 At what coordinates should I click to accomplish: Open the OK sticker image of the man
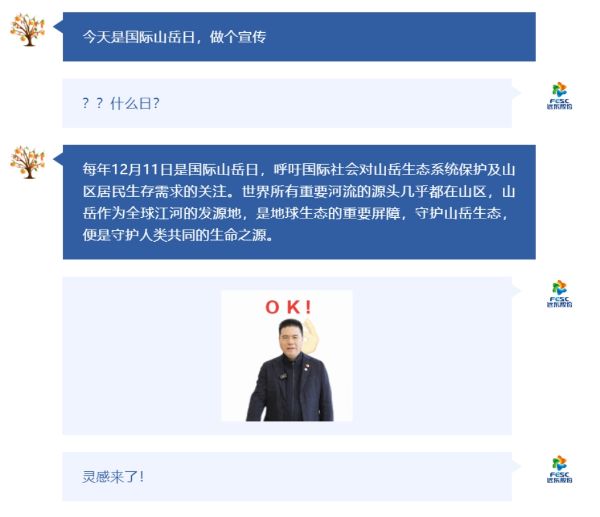(287, 356)
